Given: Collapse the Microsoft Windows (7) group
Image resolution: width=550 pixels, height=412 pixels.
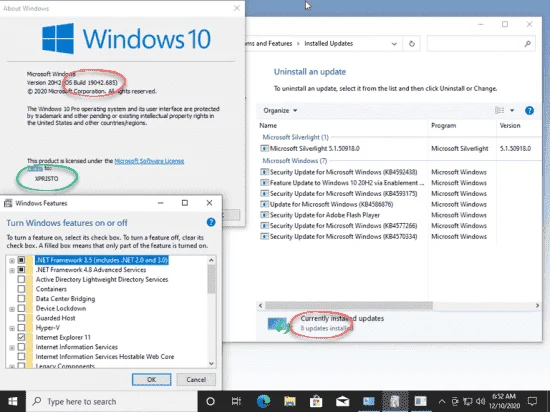Looking at the screenshot, I should coord(295,161).
